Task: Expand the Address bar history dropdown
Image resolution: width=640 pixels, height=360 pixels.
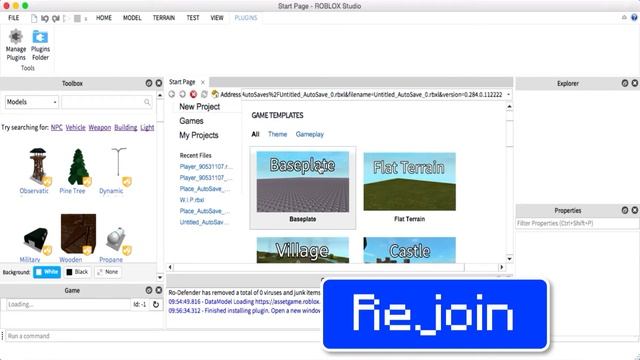Action: tap(509, 94)
